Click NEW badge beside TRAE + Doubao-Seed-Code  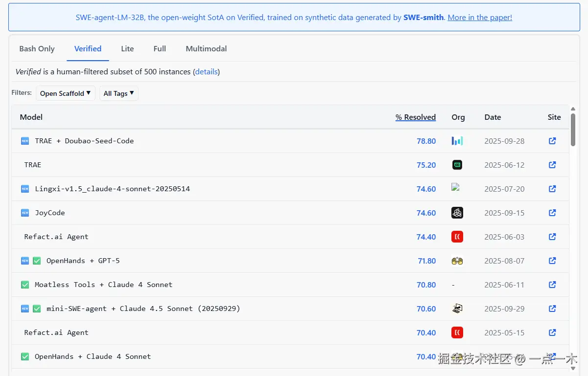coord(25,141)
